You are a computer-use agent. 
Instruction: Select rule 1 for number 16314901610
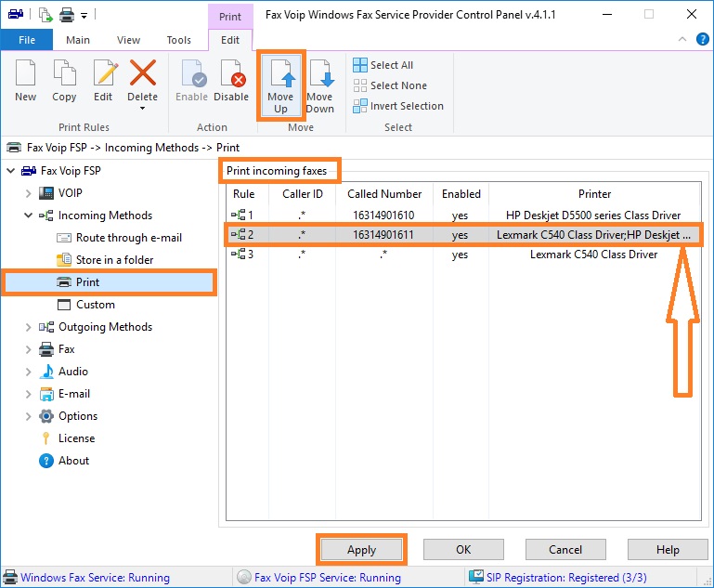coord(463,215)
